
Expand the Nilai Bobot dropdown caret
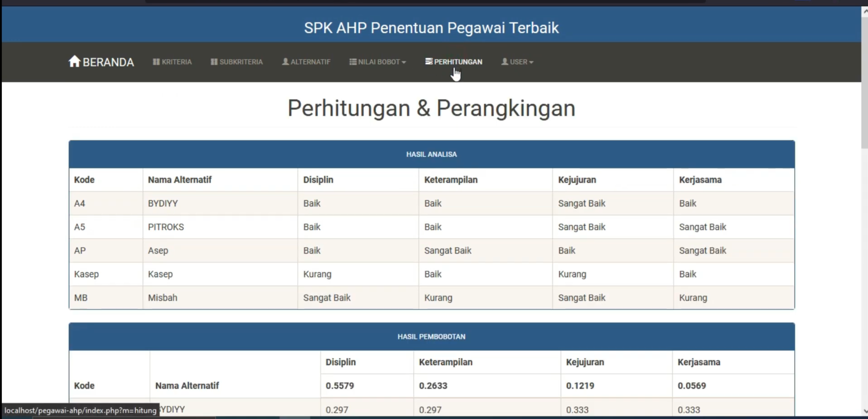(404, 62)
